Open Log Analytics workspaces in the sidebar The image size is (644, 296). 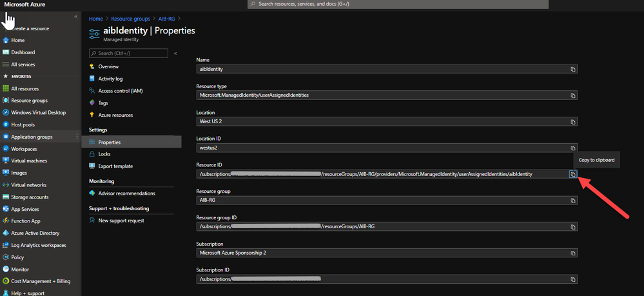tap(40, 245)
